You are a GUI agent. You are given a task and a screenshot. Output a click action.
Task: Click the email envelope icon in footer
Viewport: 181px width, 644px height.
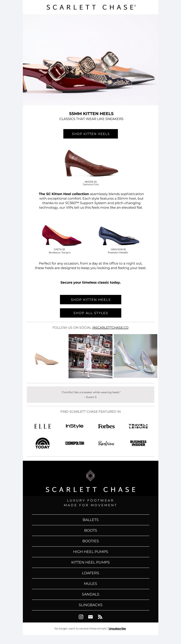click(90, 617)
